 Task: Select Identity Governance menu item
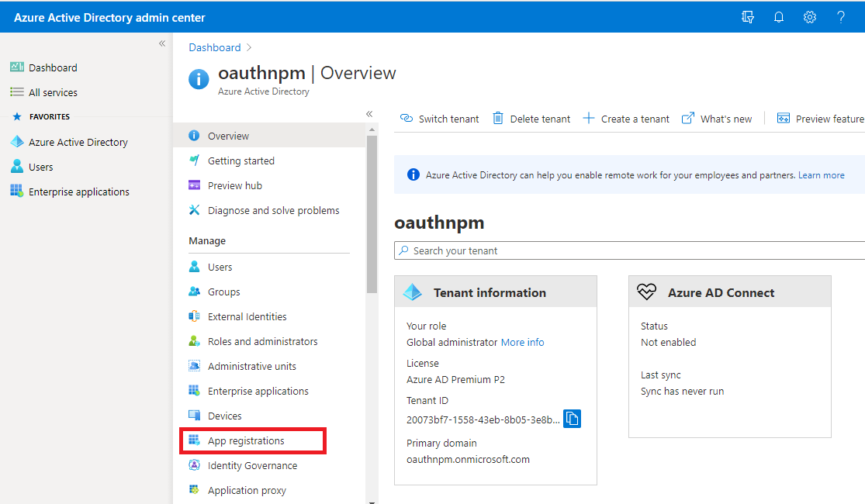[x=252, y=465]
